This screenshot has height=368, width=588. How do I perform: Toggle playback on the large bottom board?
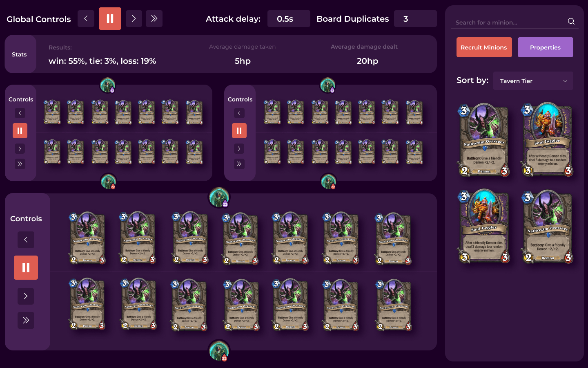tap(26, 267)
